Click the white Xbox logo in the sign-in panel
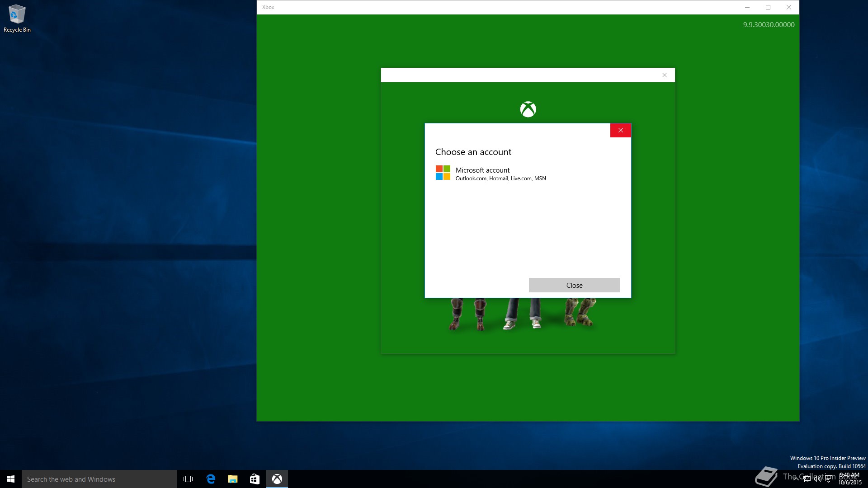Viewport: 868px width, 488px height. pyautogui.click(x=528, y=109)
